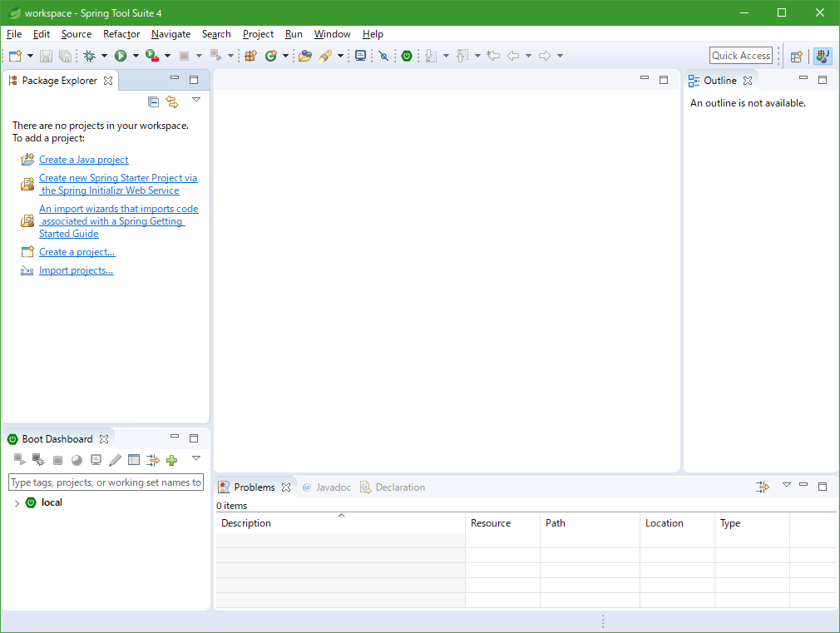
Task: Click the Open Console monitor icon in main toolbar
Action: [x=361, y=56]
